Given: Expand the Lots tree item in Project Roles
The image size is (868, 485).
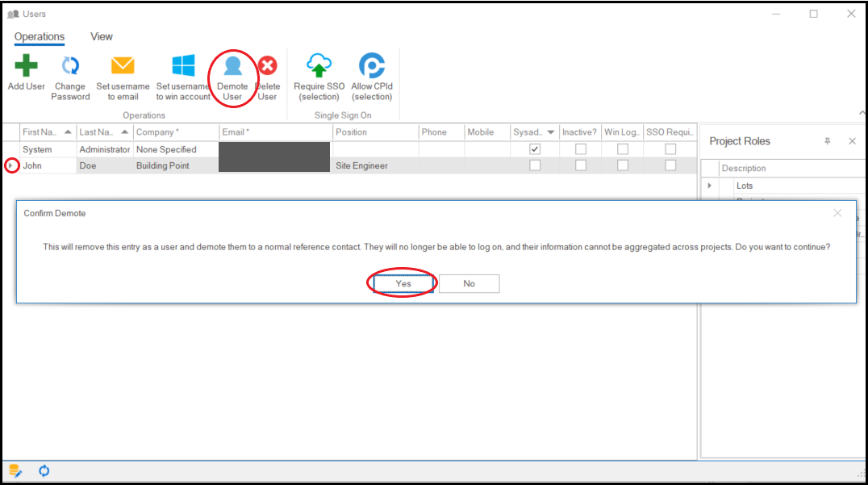Looking at the screenshot, I should click(x=710, y=186).
